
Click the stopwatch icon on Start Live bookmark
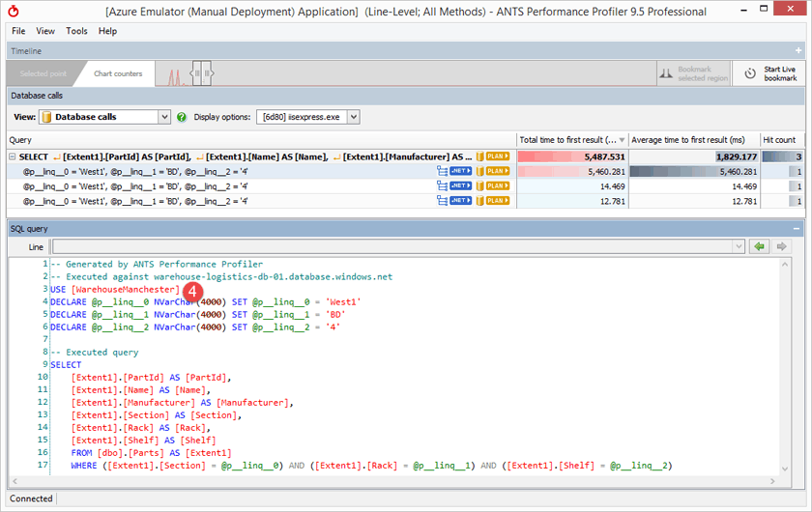(750, 73)
